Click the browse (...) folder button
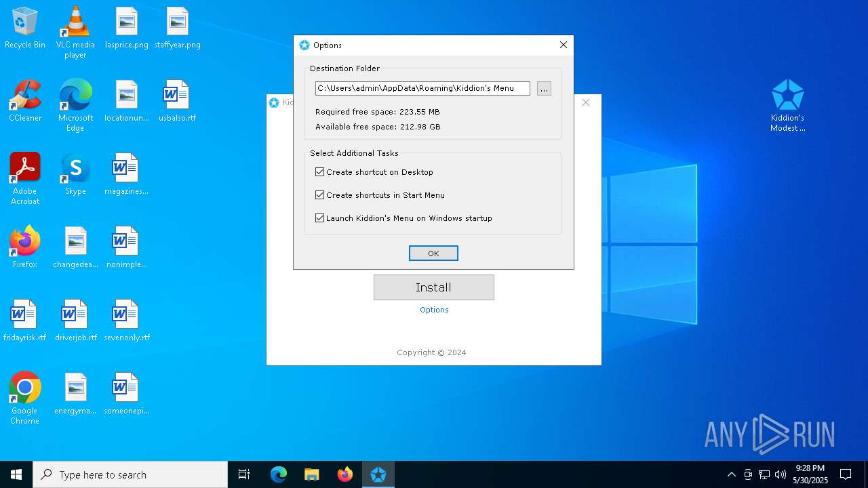Screen dimensions: 868x488 click(544, 88)
